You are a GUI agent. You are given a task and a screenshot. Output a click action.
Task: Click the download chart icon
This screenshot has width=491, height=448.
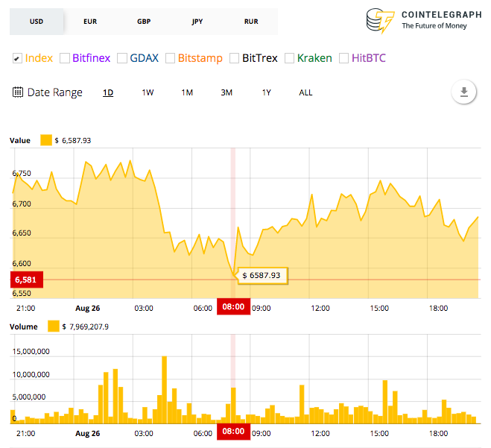point(463,92)
